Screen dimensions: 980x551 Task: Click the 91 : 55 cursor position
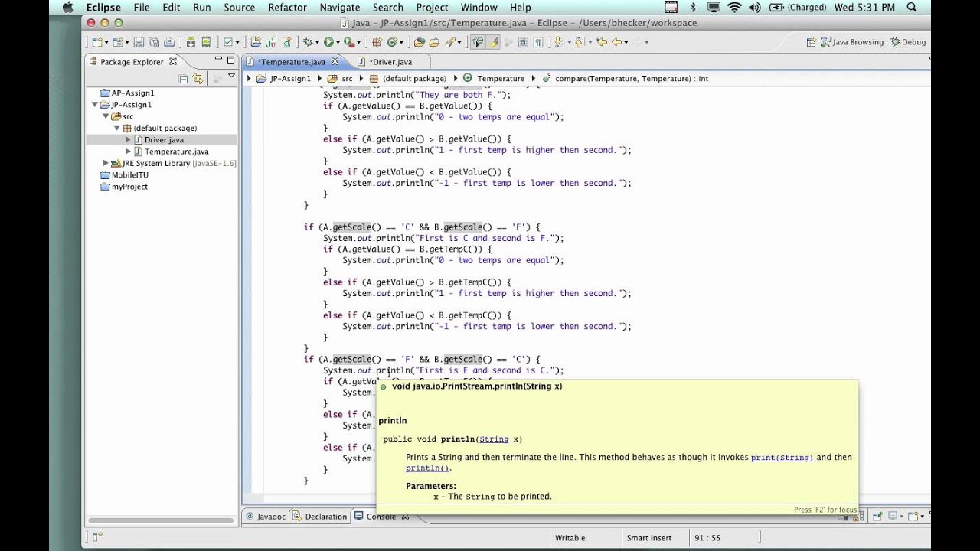[x=707, y=538]
